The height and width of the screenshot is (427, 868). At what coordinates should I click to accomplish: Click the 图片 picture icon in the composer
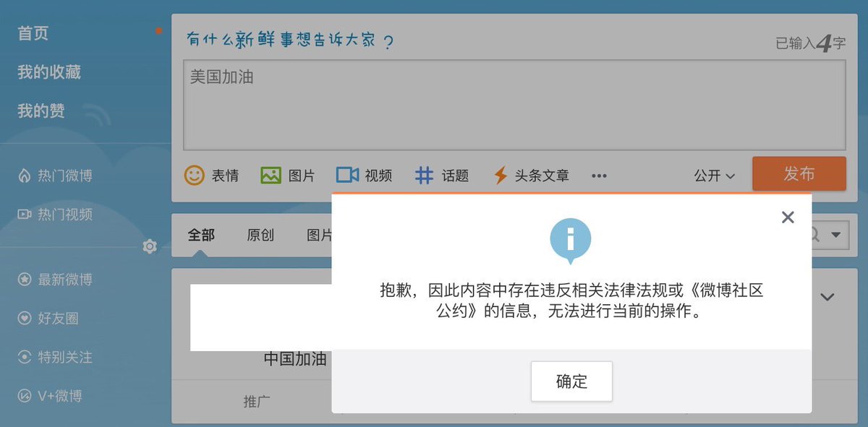pyautogui.click(x=271, y=175)
